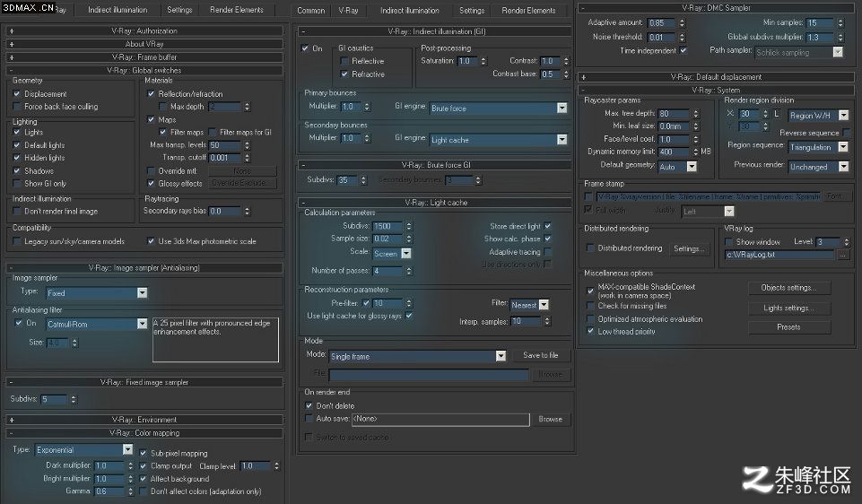Image resolution: width=862 pixels, height=504 pixels.
Task: Expand the V-Ray Environment rollout
Action: (144, 420)
